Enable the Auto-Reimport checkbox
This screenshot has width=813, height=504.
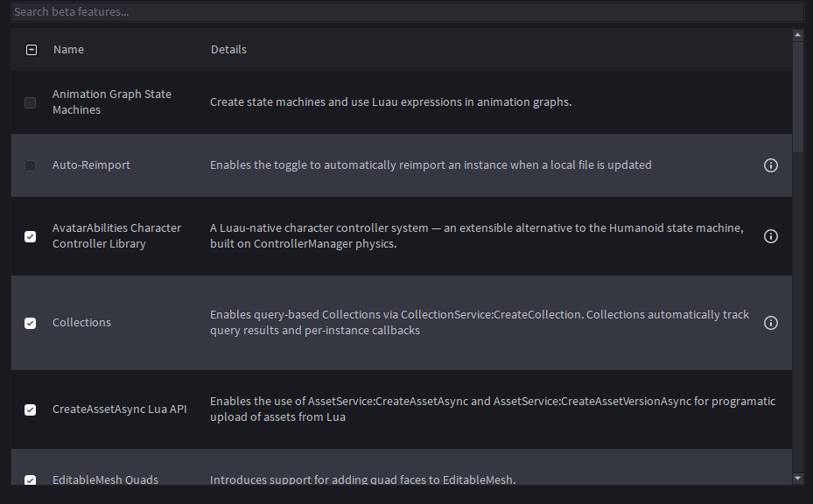30,165
